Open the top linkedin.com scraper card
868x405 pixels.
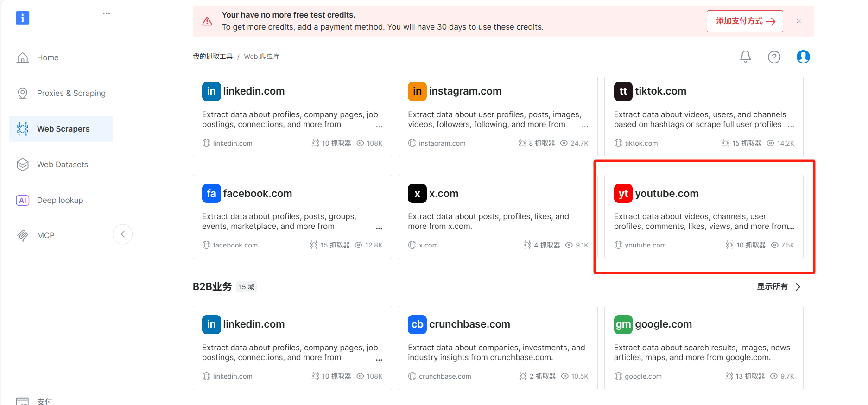[292, 117]
